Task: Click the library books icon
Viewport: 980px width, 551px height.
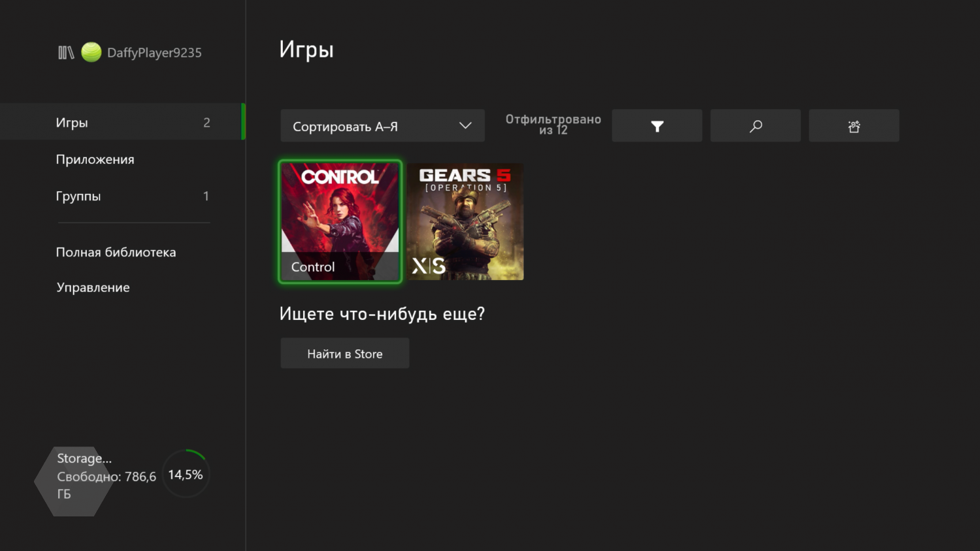Action: click(x=66, y=53)
